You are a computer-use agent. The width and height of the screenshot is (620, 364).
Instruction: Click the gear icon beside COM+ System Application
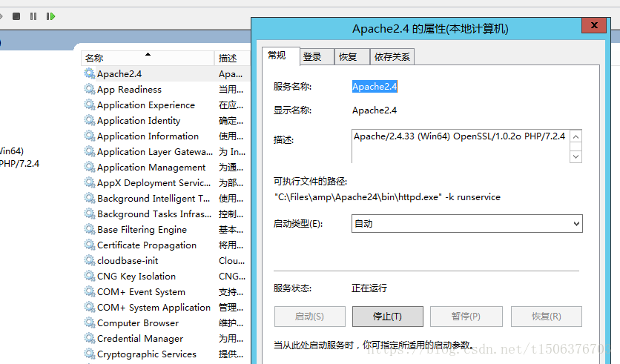point(89,307)
